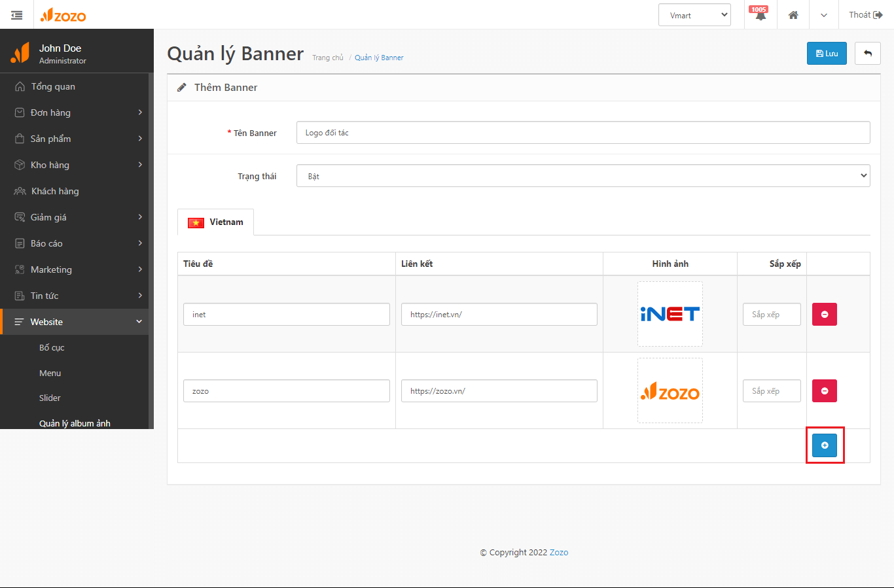Expand the Giảm giá submenu chevron

(x=140, y=217)
